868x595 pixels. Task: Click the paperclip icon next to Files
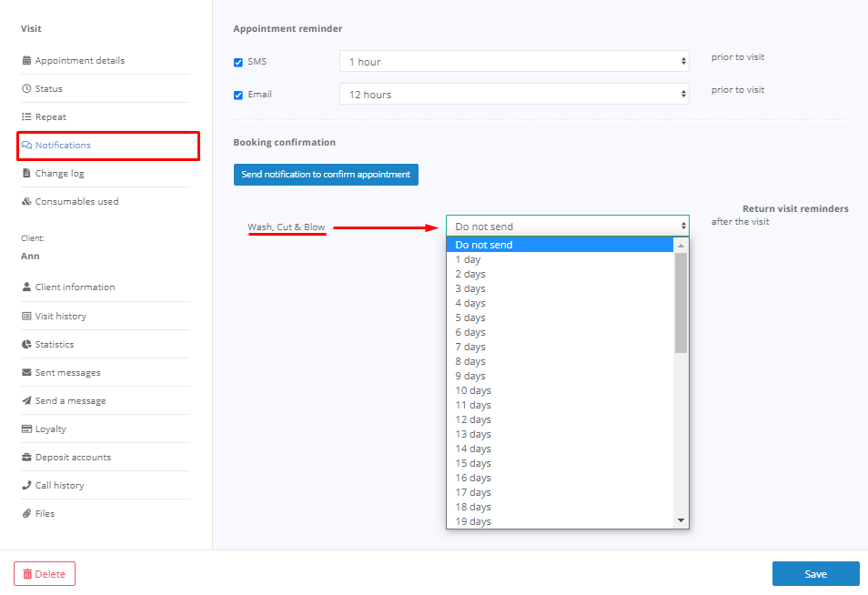(x=26, y=514)
